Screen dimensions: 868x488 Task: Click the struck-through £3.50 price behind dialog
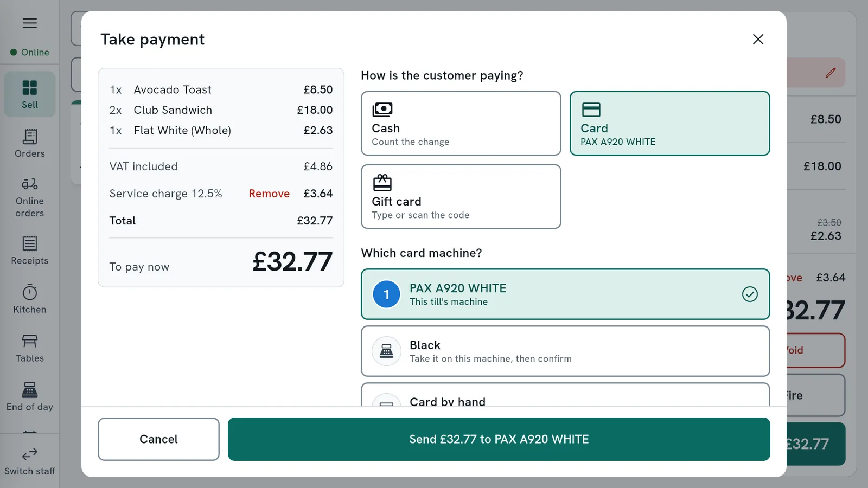point(829,223)
